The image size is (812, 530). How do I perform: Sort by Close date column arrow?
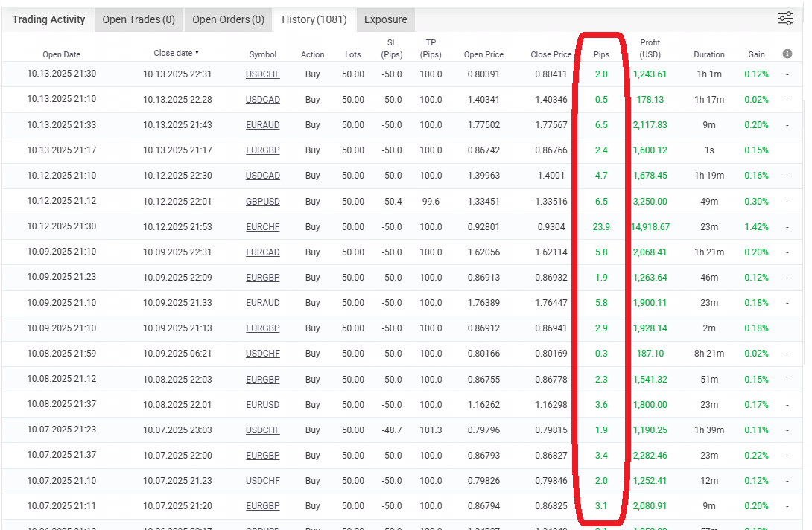(197, 53)
